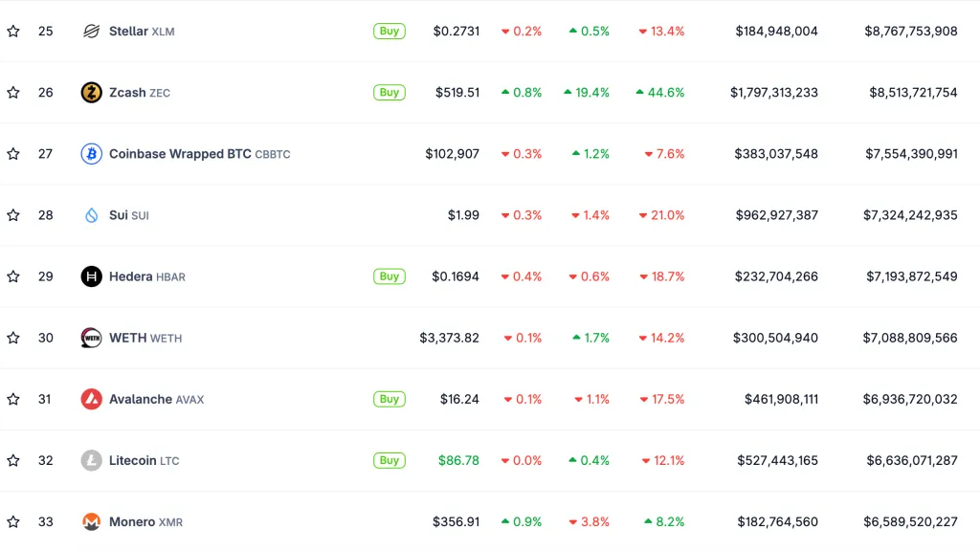Click the Coinbase Wrapped BTC logo

point(91,154)
